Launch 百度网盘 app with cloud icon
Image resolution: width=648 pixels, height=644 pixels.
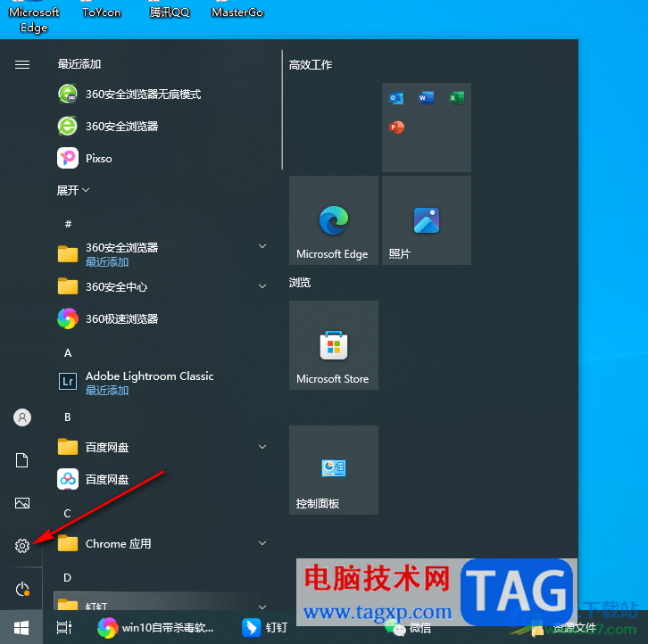[162, 479]
